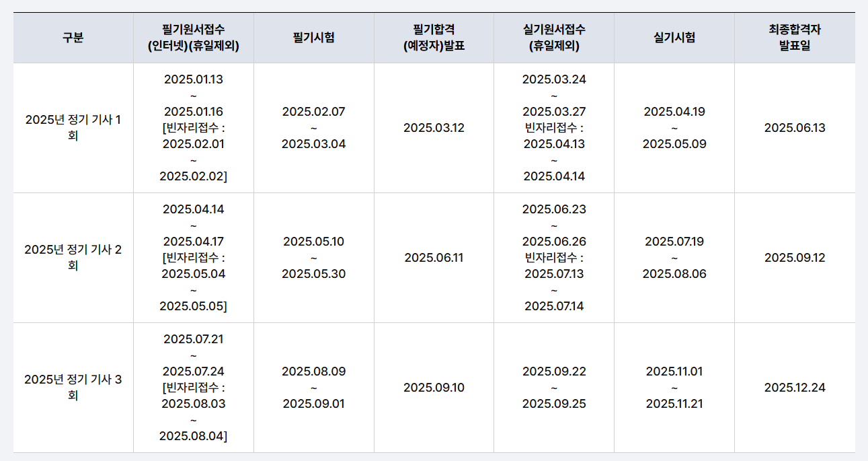Click the 2025.03.12 written result date
The height and width of the screenshot is (461, 868).
(x=434, y=128)
